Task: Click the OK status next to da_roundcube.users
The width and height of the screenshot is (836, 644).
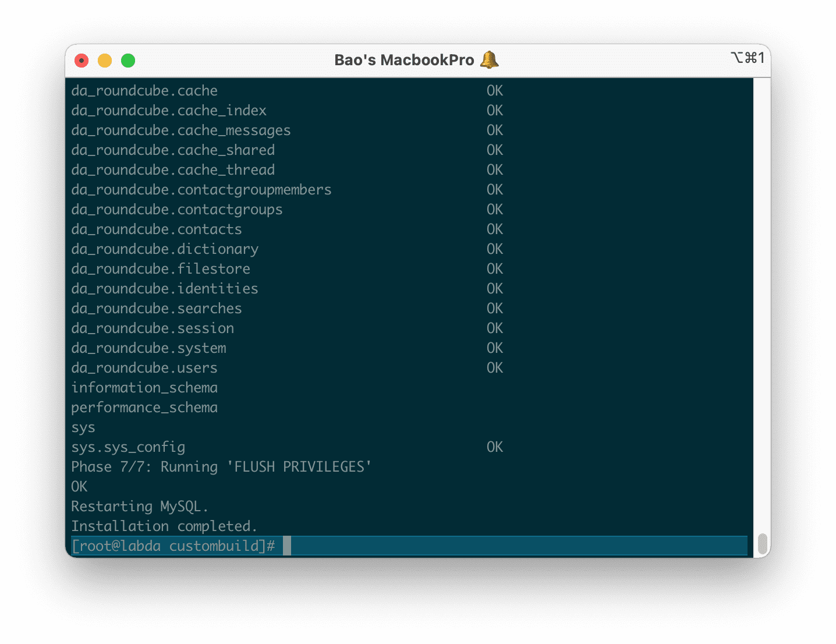Action: coord(494,367)
